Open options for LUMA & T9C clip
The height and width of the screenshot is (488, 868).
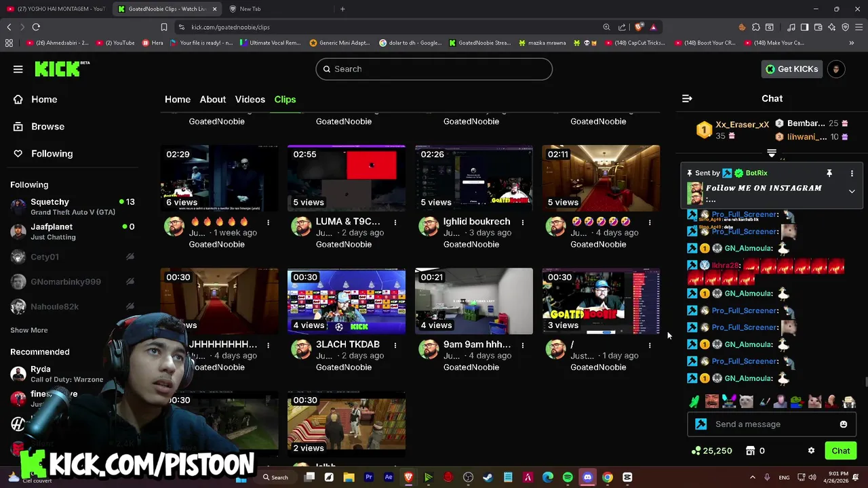395,222
